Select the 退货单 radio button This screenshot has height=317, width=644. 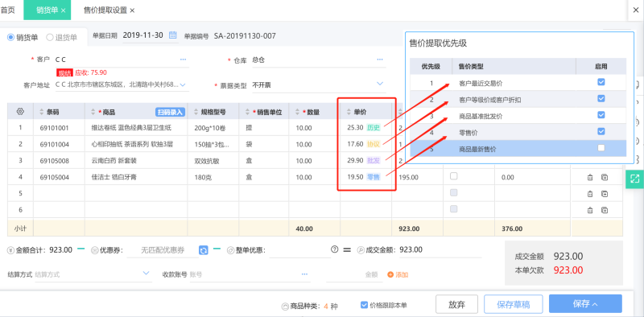point(50,37)
